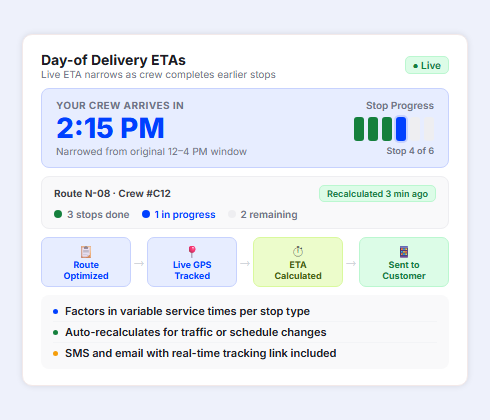Click Live ETA narrows subtitle text

[x=158, y=75]
